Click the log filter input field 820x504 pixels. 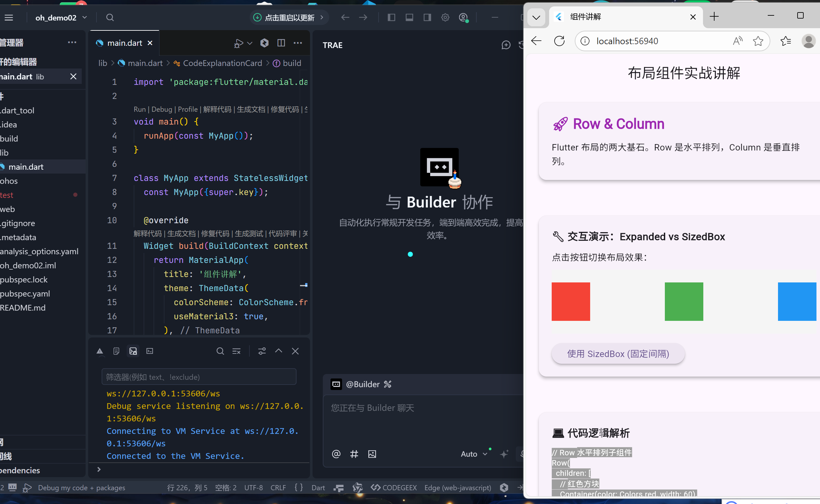pyautogui.click(x=199, y=377)
